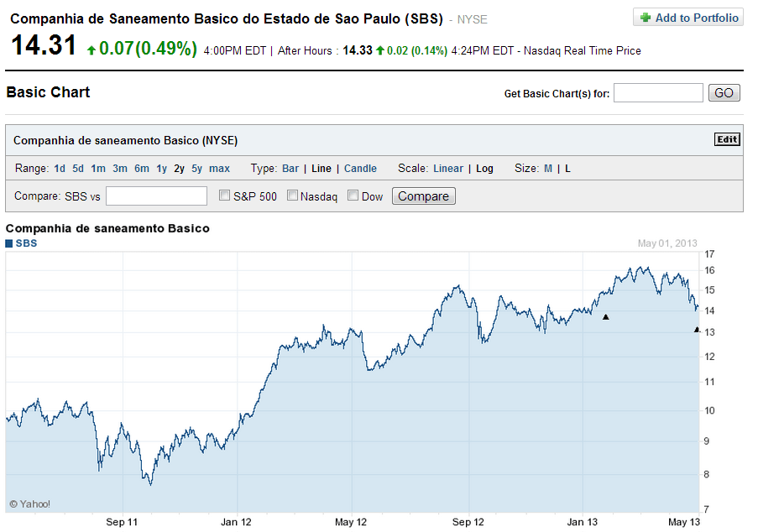The height and width of the screenshot is (532, 758).
Task: Click the 14.31 last price
Action: coord(44,45)
